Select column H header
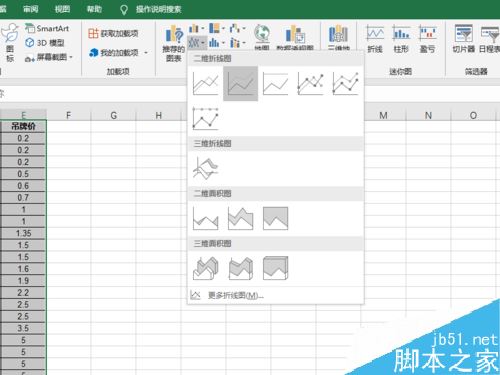This screenshot has height=375, width=500. pos(159,115)
